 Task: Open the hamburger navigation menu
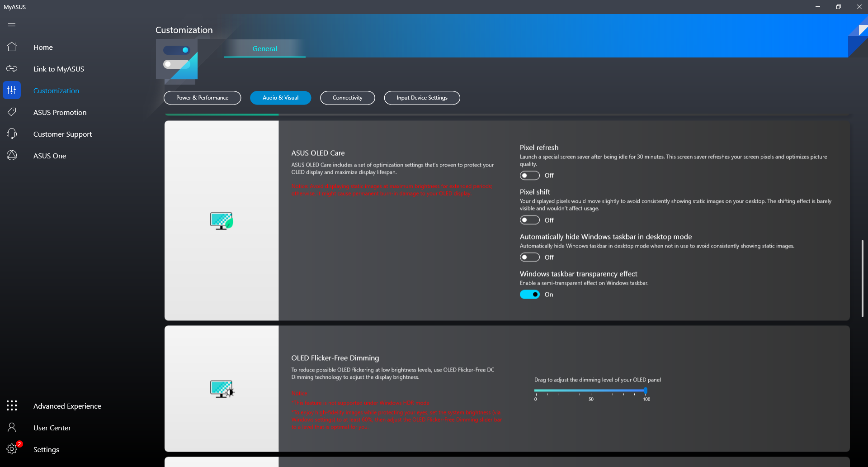pyautogui.click(x=12, y=25)
